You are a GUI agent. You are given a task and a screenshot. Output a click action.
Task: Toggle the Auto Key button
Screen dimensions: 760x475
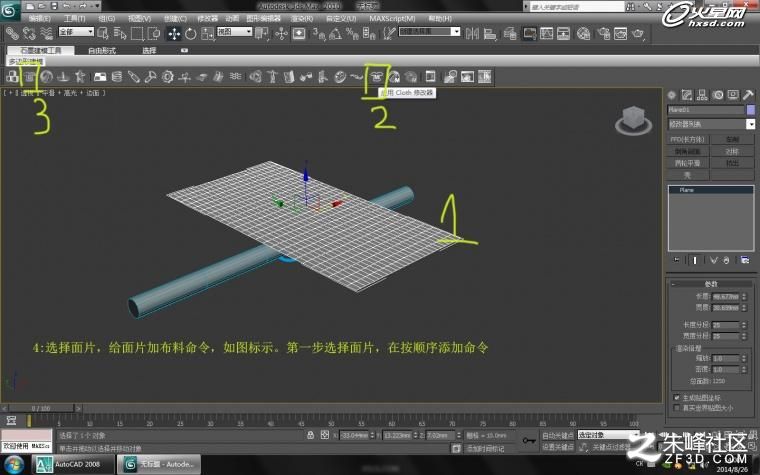tap(557, 436)
